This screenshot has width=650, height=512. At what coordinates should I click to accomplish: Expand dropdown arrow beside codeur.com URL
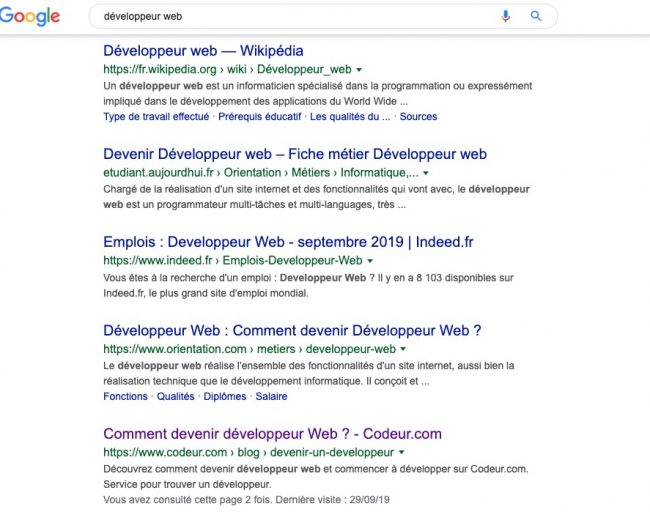pos(401,453)
